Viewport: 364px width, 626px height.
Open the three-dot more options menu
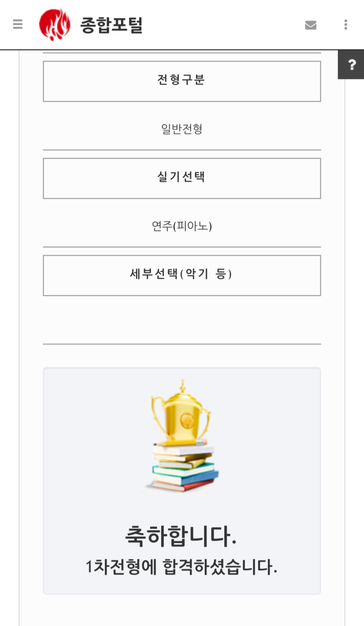[x=346, y=24]
